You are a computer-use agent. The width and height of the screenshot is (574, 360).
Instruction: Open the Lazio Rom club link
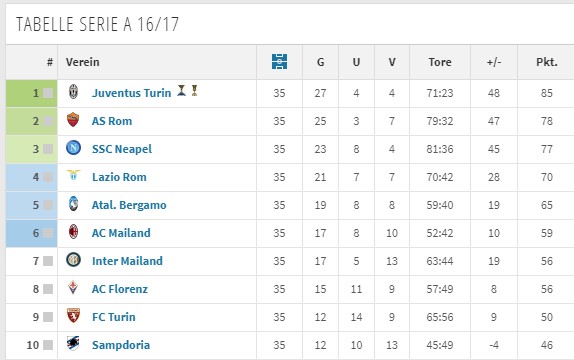coord(119,177)
